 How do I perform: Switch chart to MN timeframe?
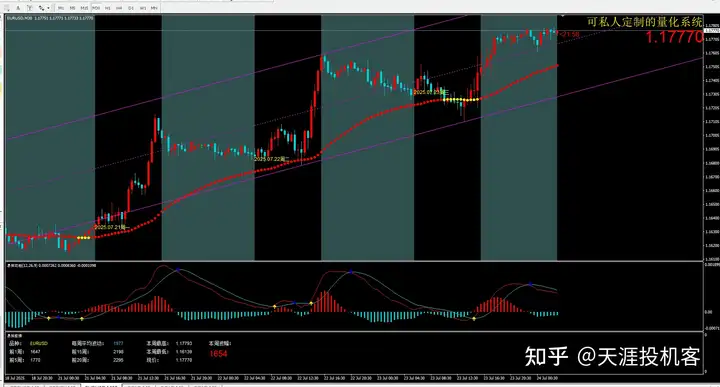coord(154,8)
